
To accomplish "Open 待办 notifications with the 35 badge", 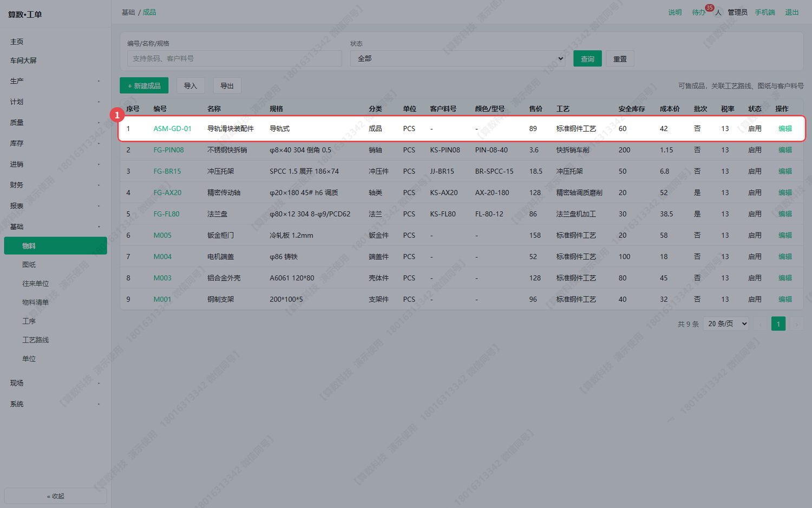I will click(x=699, y=12).
